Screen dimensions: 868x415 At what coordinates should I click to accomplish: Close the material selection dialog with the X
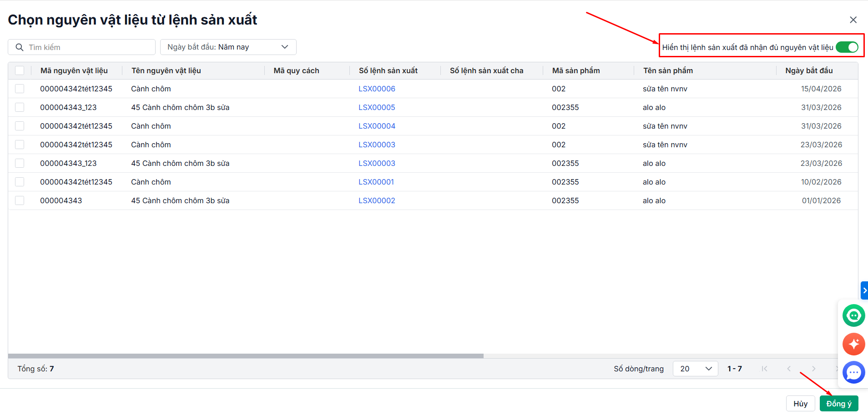(853, 20)
